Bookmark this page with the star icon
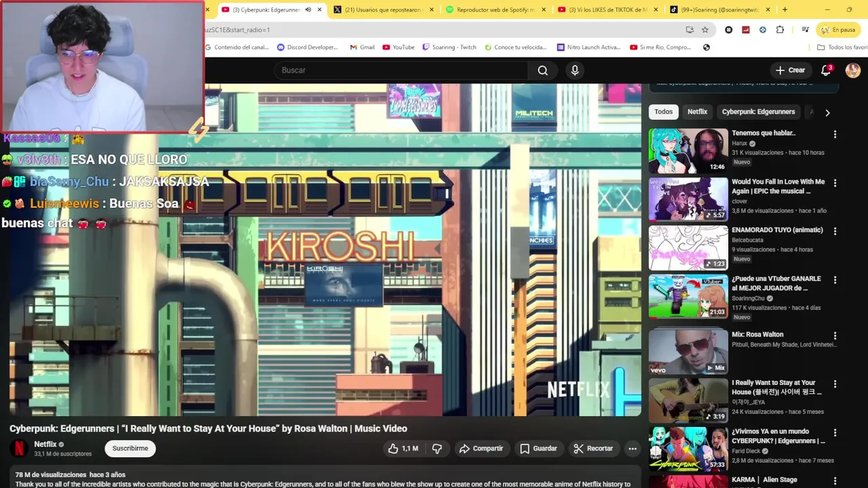Viewport: 868px width, 488px height. tap(705, 30)
